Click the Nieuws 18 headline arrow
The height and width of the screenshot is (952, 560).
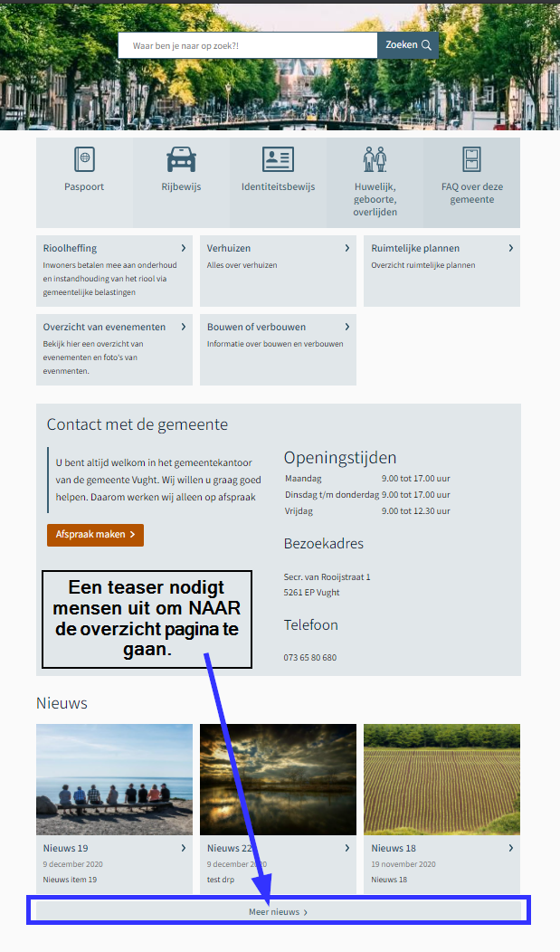(511, 848)
